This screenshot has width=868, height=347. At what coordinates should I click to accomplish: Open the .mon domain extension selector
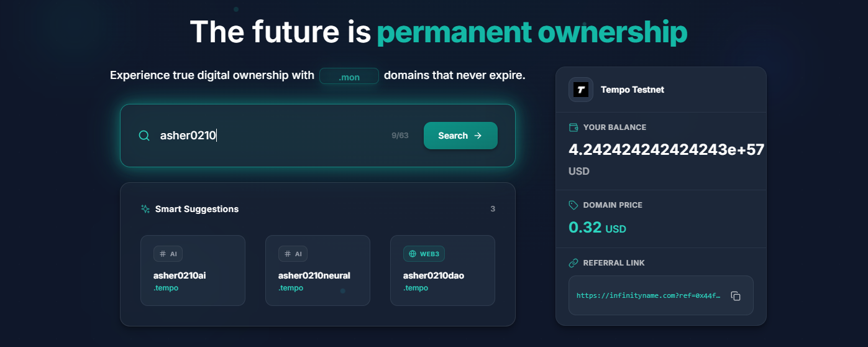[349, 76]
